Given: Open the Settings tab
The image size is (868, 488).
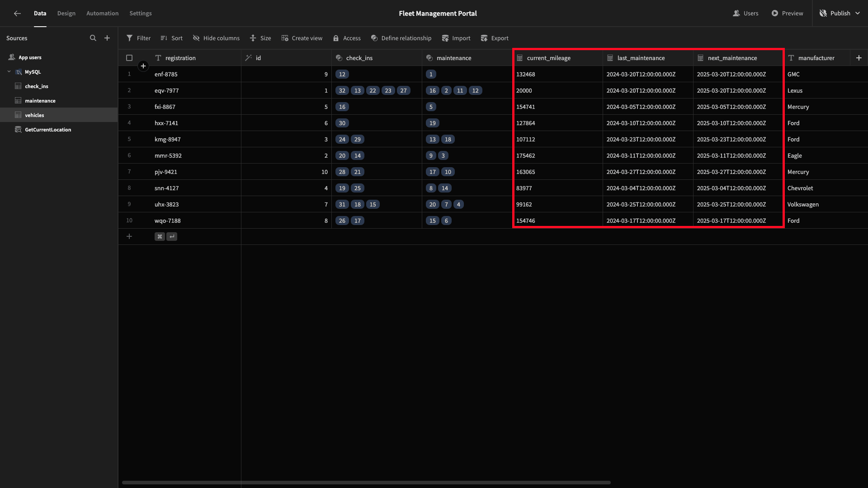Looking at the screenshot, I should click(141, 14).
